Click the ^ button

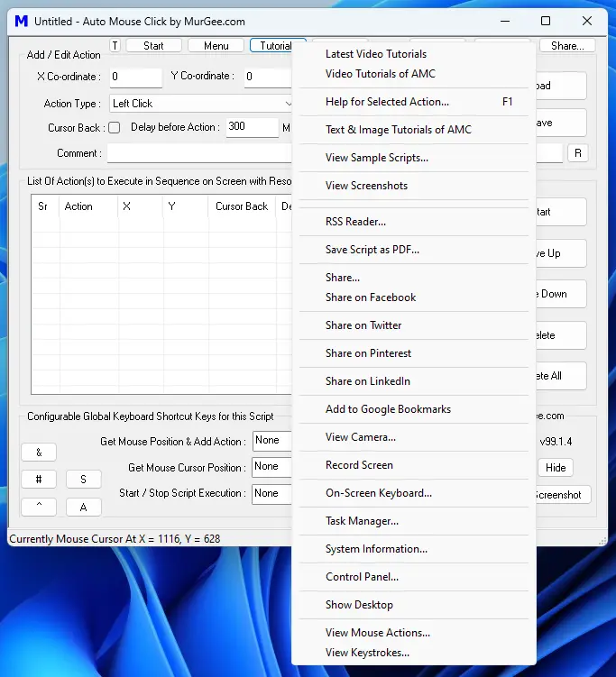point(39,507)
